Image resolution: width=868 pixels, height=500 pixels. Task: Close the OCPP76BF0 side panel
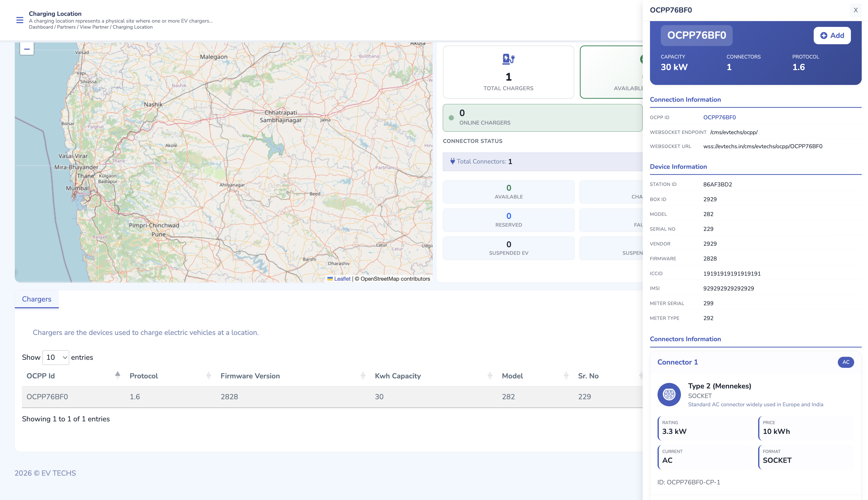pyautogui.click(x=855, y=10)
